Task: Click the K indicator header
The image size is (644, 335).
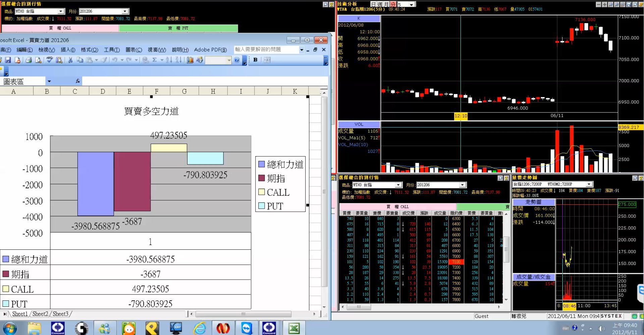Action: coord(359,18)
